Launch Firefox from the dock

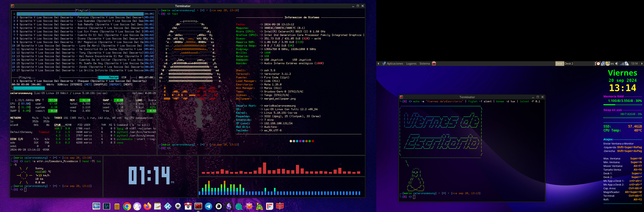[148, 206]
